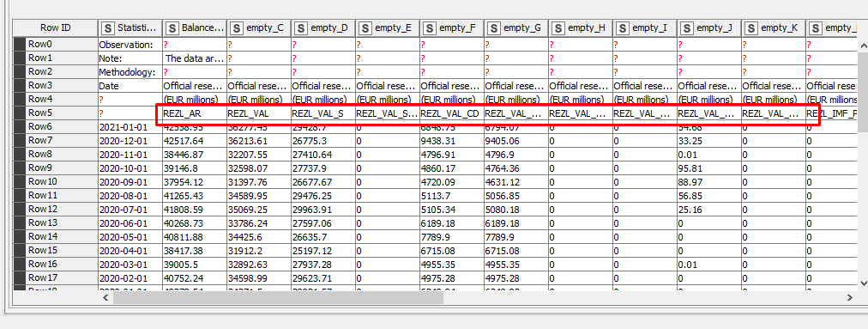Click the string type icon of empty_E column
The width and height of the screenshot is (868, 329).
365,27
